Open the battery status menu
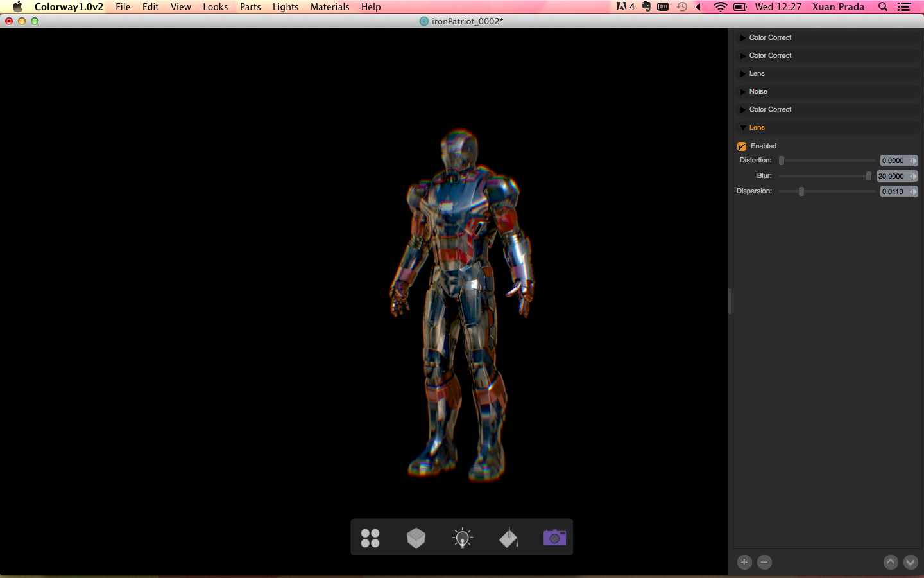The height and width of the screenshot is (578, 924). click(x=740, y=6)
